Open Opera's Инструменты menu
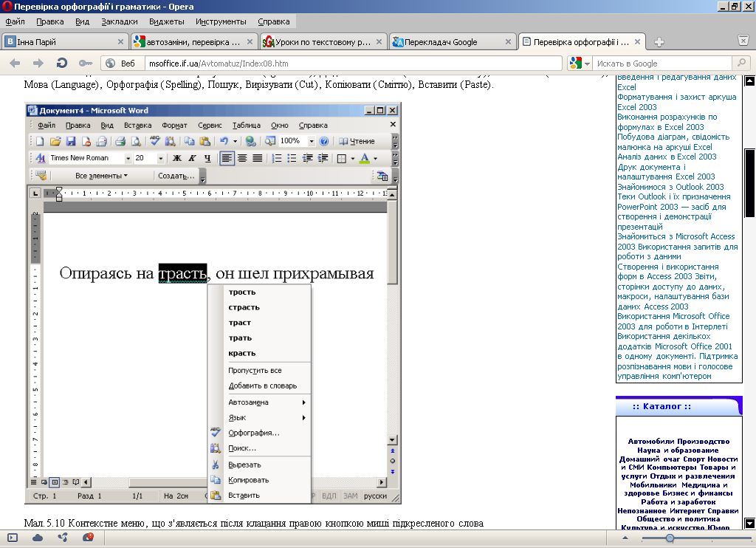This screenshot has width=756, height=548. (x=221, y=21)
